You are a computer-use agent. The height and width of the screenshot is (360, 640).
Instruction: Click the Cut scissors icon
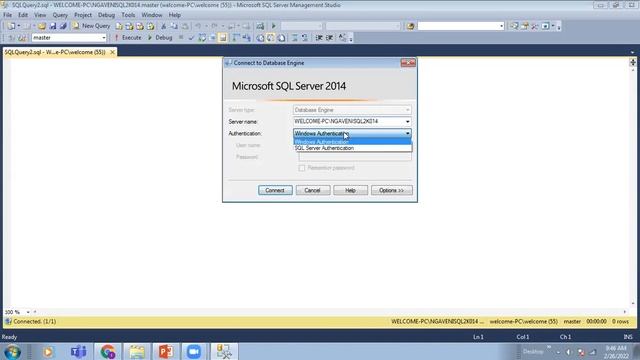163,26
